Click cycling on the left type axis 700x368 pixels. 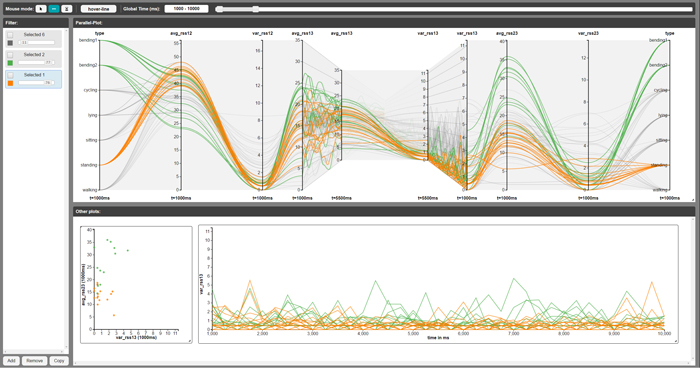tap(90, 90)
